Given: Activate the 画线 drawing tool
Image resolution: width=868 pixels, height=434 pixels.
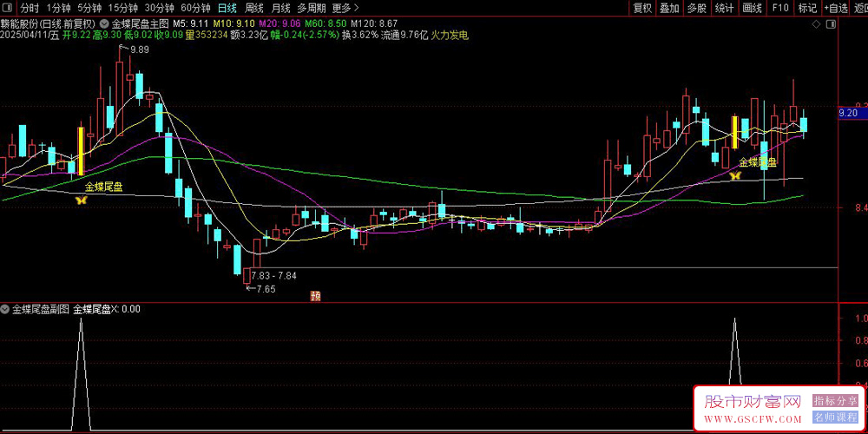Looking at the screenshot, I should 753,8.
